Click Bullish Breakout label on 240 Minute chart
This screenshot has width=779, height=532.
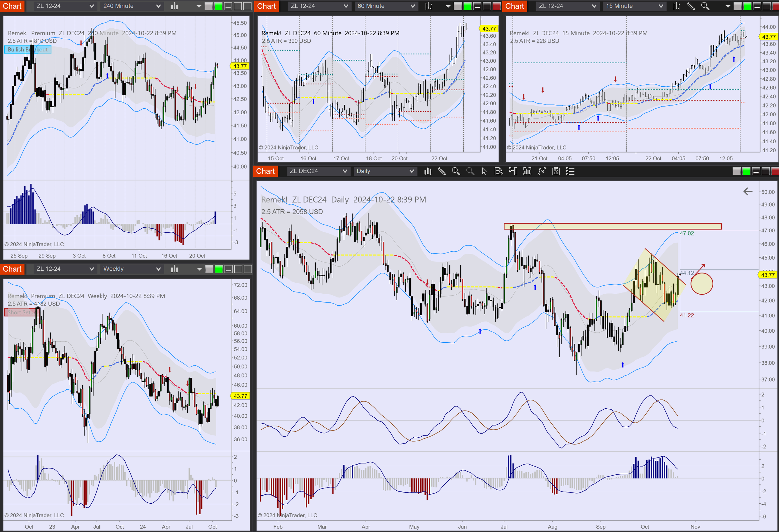(27, 50)
